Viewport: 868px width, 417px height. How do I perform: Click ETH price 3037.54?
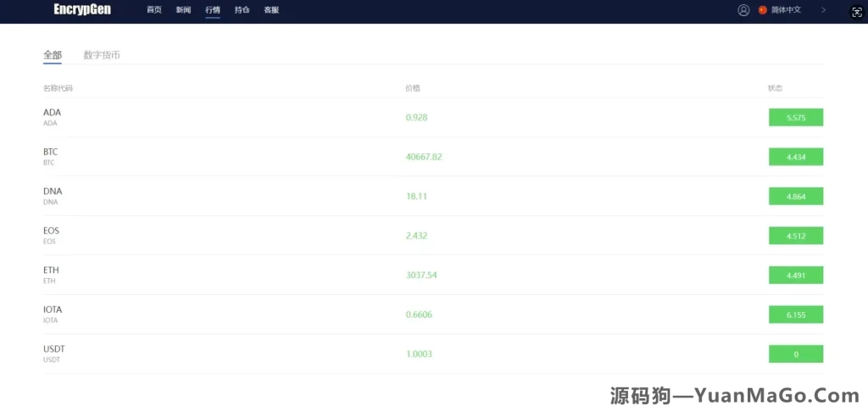pos(421,275)
